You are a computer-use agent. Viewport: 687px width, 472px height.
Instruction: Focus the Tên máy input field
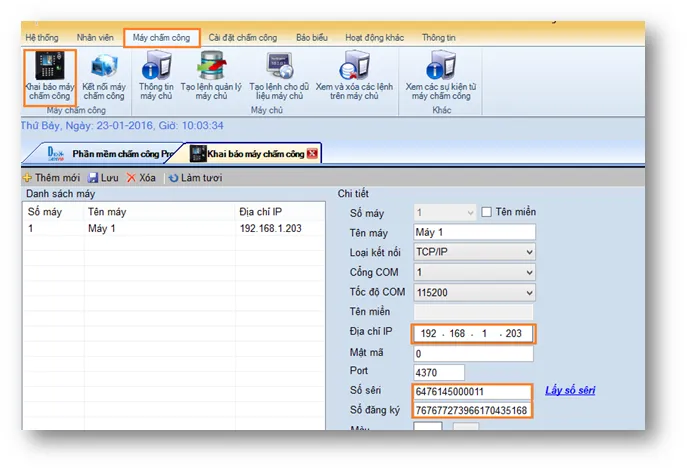coord(474,232)
